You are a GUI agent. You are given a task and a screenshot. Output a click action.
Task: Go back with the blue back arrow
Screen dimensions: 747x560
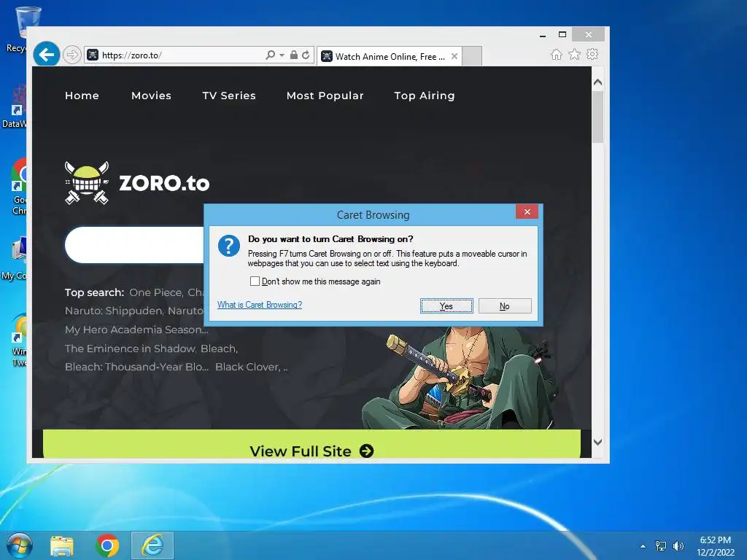point(47,55)
